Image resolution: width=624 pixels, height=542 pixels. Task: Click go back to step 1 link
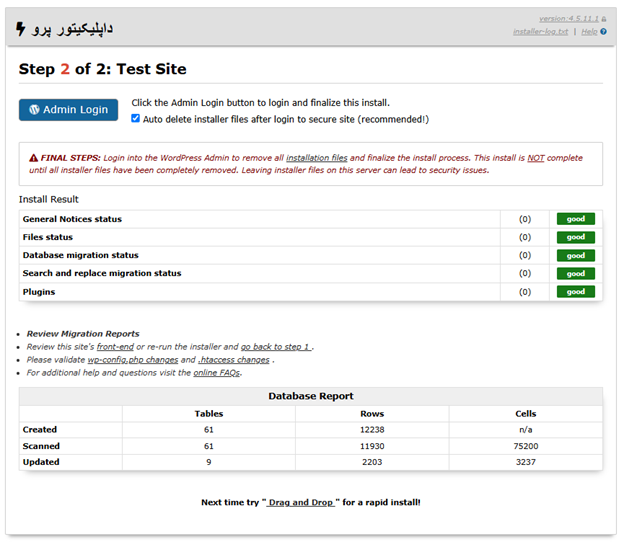click(x=276, y=347)
